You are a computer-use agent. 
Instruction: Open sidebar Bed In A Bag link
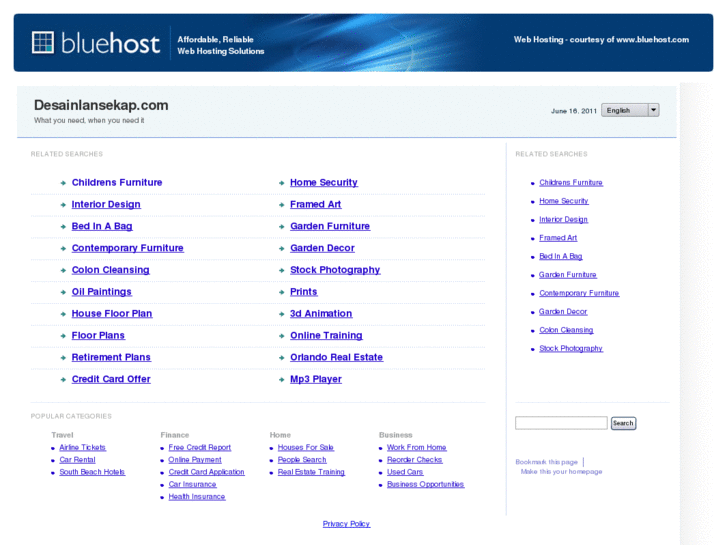click(x=561, y=256)
